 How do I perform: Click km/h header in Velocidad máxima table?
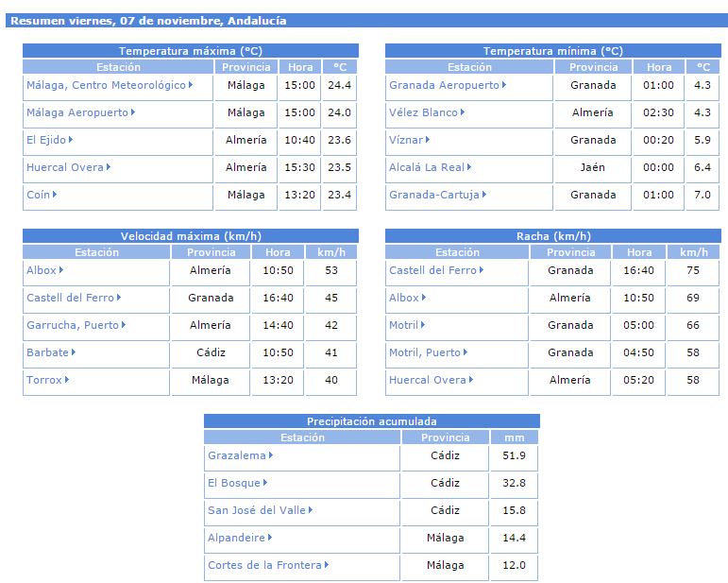(331, 252)
